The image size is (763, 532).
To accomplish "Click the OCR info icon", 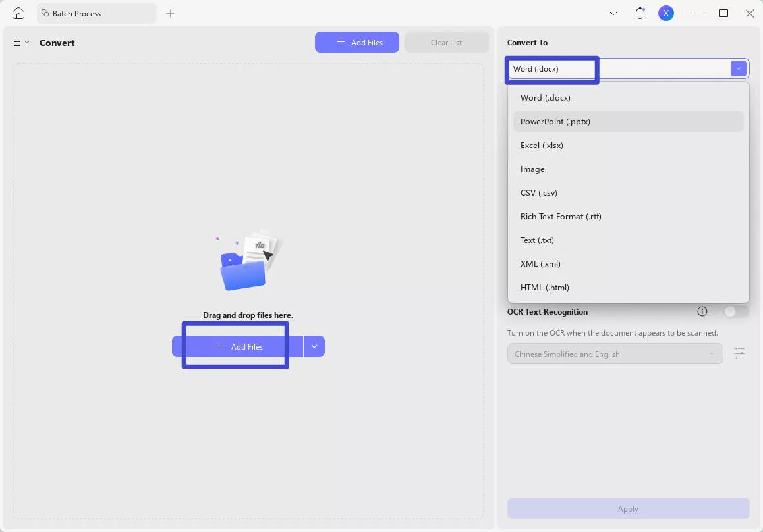I will tap(702, 311).
